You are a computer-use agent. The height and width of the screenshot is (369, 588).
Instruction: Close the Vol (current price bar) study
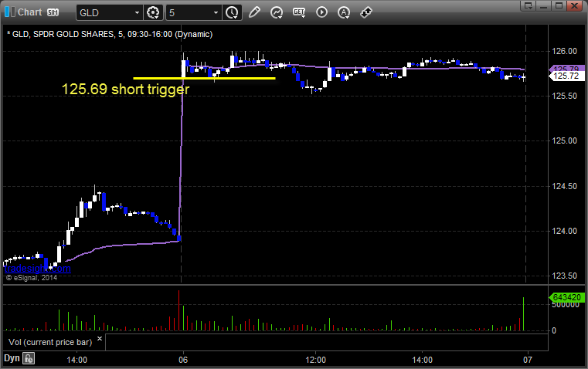100,339
